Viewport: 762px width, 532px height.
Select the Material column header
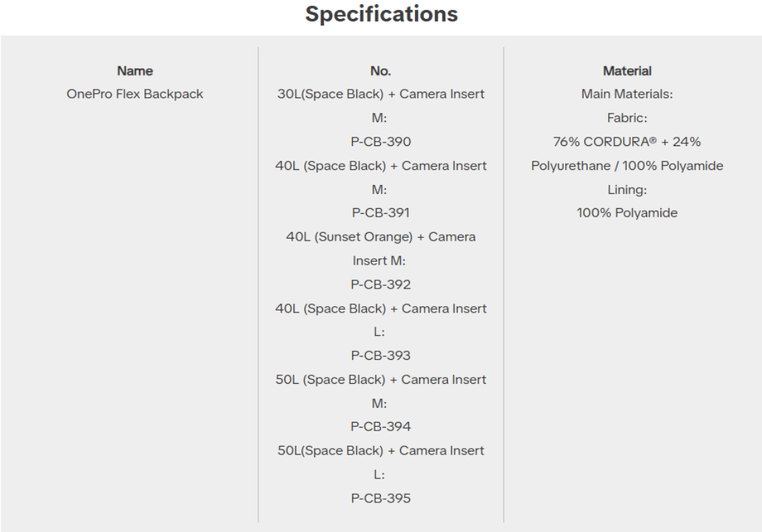coord(627,71)
